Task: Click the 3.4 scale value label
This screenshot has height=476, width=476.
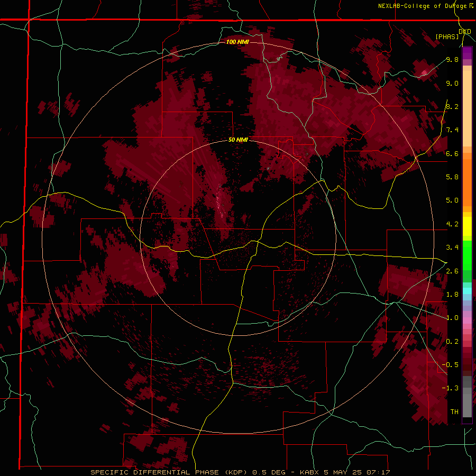Action: 452,248
